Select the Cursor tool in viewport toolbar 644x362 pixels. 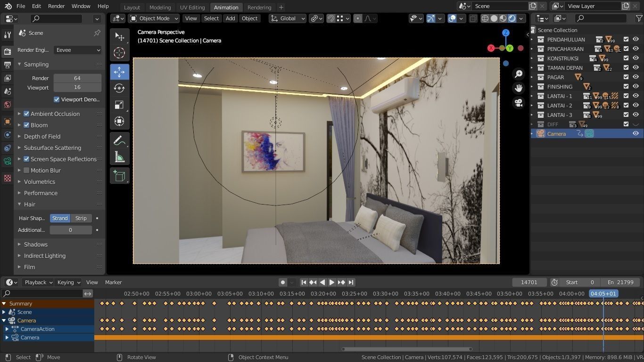[x=119, y=53]
